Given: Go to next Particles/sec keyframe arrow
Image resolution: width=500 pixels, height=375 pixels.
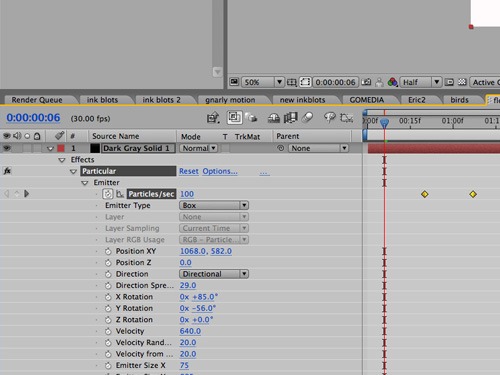Looking at the screenshot, I should pyautogui.click(x=27, y=194).
